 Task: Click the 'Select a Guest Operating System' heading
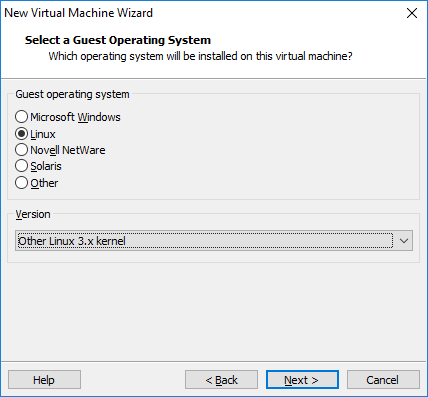[x=118, y=40]
